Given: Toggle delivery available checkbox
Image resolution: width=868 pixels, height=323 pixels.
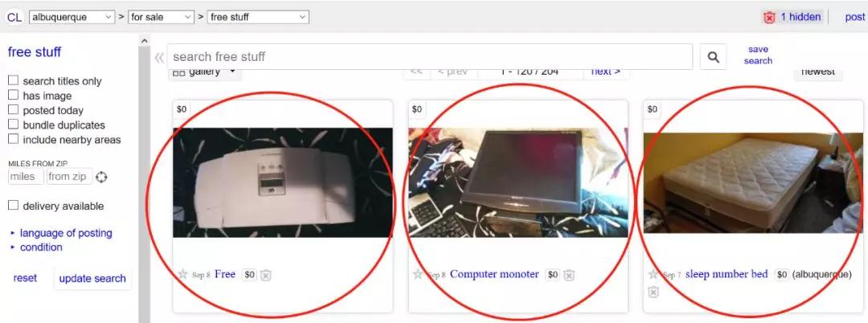Looking at the screenshot, I should tap(13, 206).
